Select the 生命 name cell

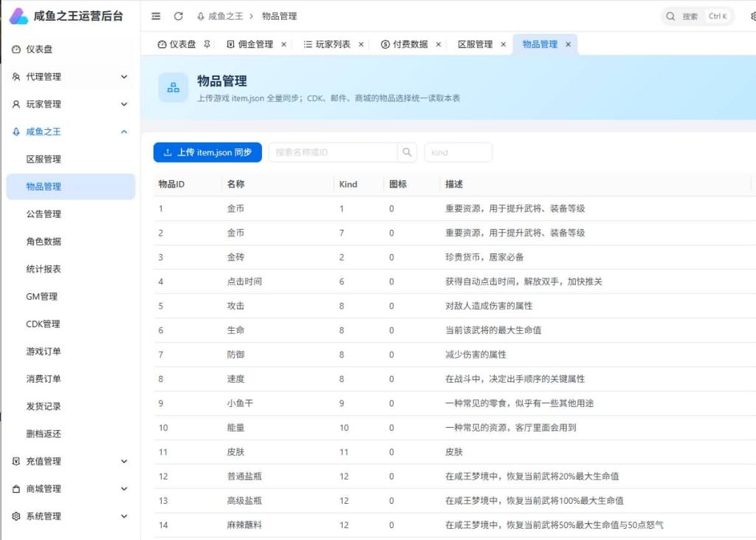pos(236,330)
